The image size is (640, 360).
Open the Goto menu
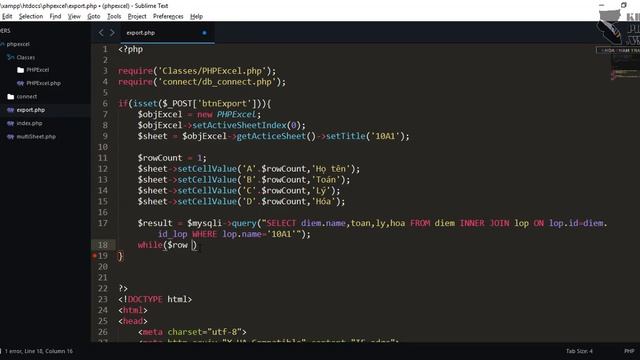click(x=93, y=16)
